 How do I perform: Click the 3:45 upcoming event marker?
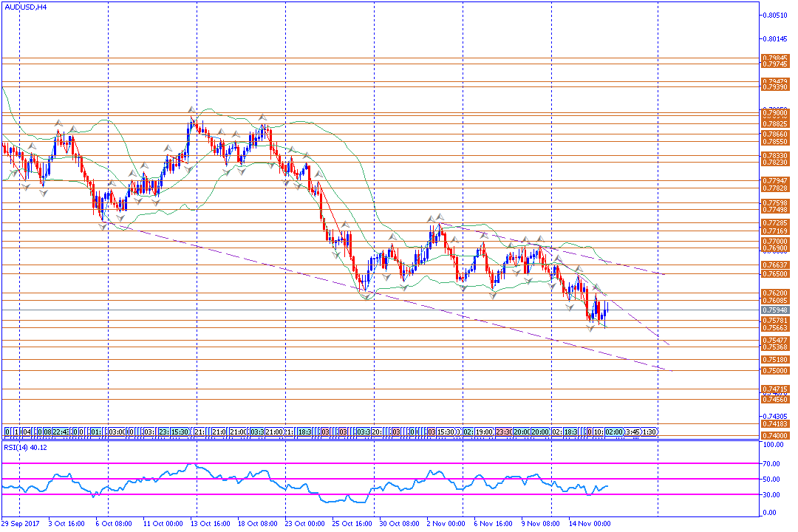click(632, 432)
